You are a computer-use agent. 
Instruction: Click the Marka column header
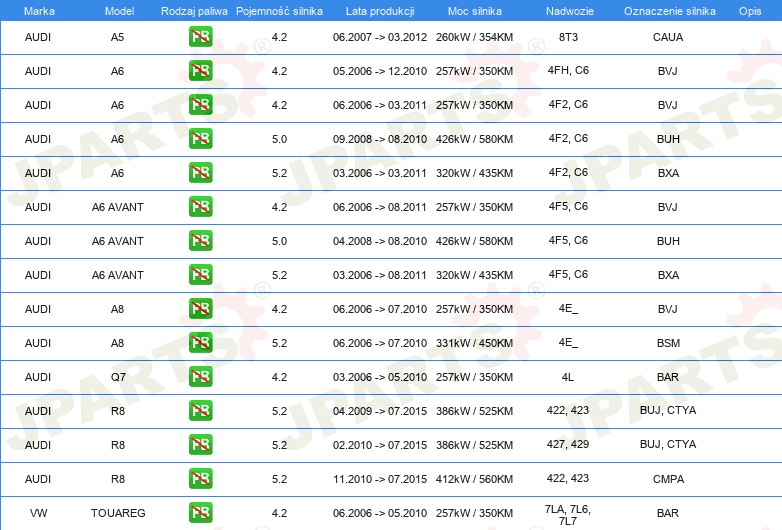(39, 10)
